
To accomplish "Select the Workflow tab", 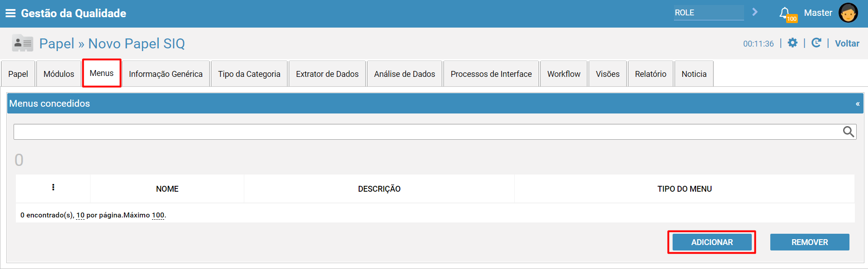I will [x=564, y=74].
